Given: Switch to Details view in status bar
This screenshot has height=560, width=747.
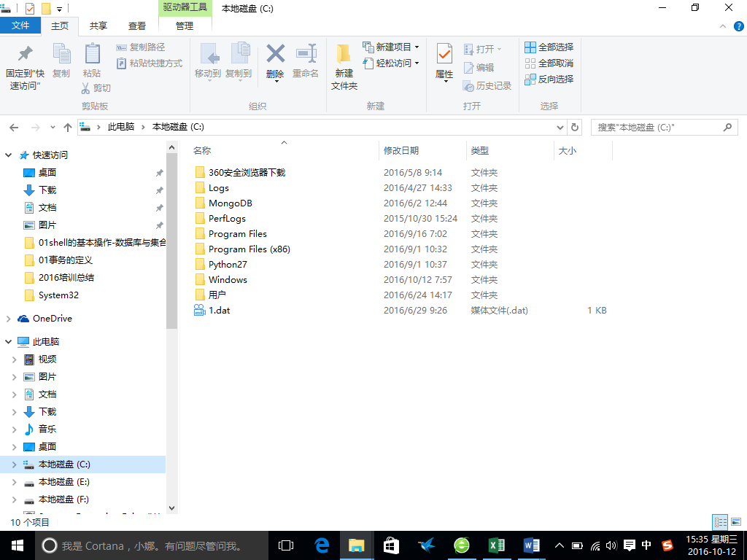Looking at the screenshot, I should pos(720,522).
